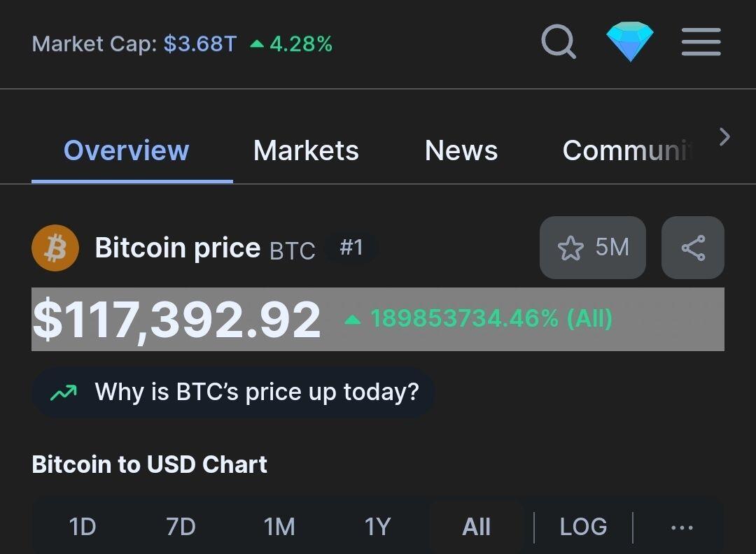756x554 pixels.
Task: Add Bitcoin to watchlist via star
Action: (x=593, y=248)
